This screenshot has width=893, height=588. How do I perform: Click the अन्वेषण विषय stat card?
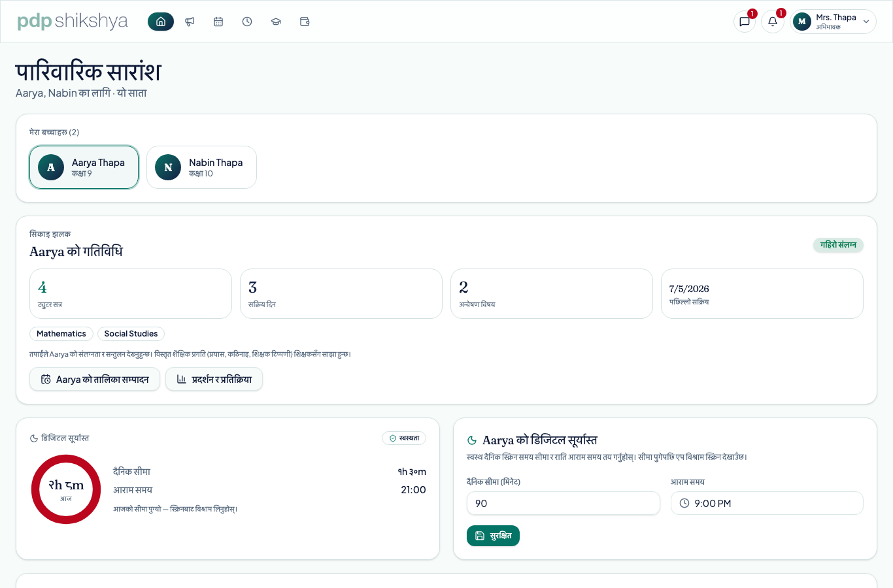pyautogui.click(x=552, y=294)
